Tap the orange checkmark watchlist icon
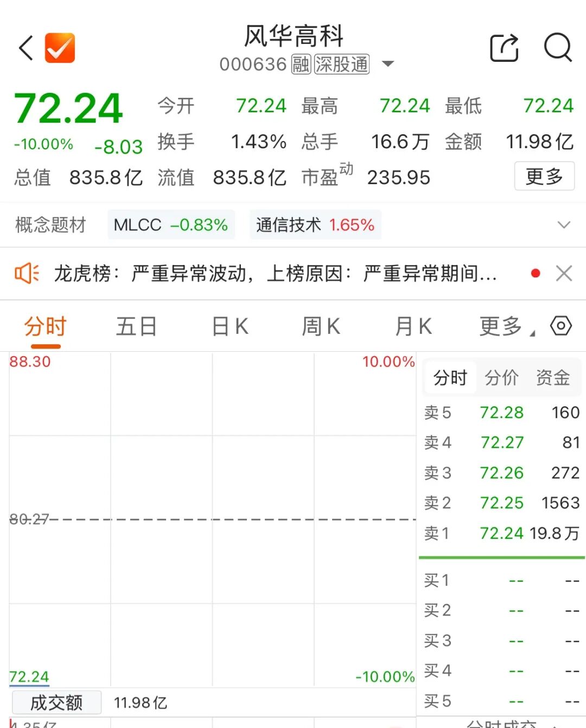This screenshot has height=728, width=586. point(60,48)
